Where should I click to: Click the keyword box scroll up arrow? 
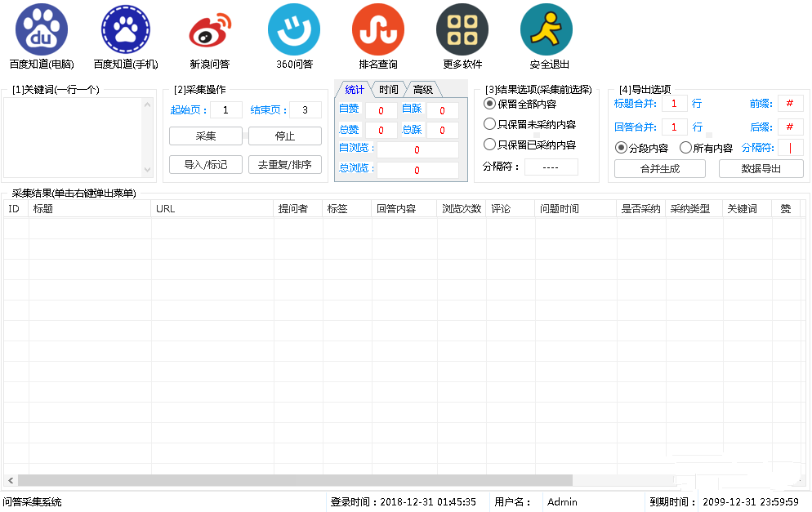(148, 105)
